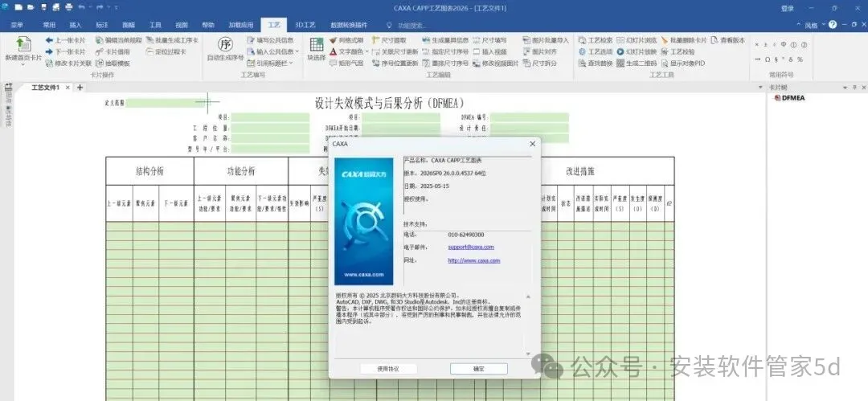Click 修改卡片关联 in the ribbon

tap(68, 63)
